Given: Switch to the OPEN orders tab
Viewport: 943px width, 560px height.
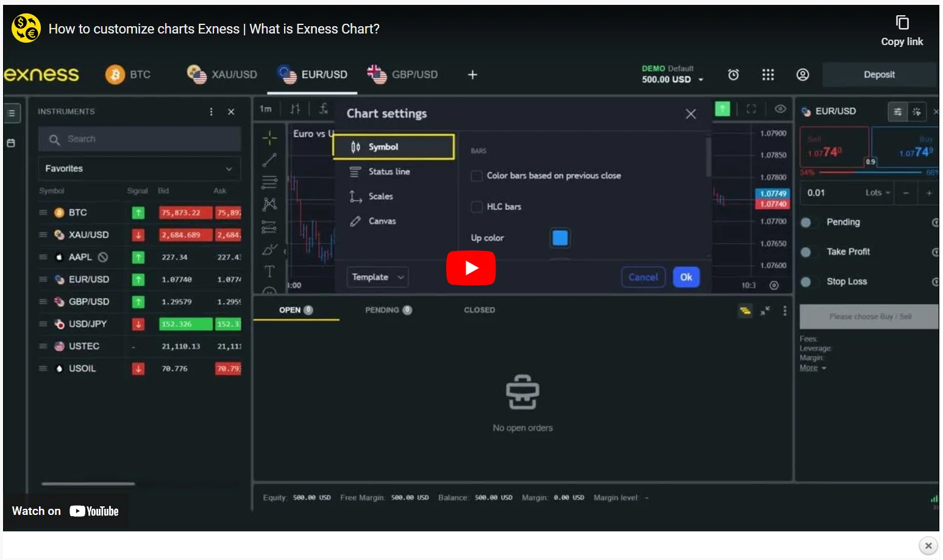Looking at the screenshot, I should coord(296,310).
